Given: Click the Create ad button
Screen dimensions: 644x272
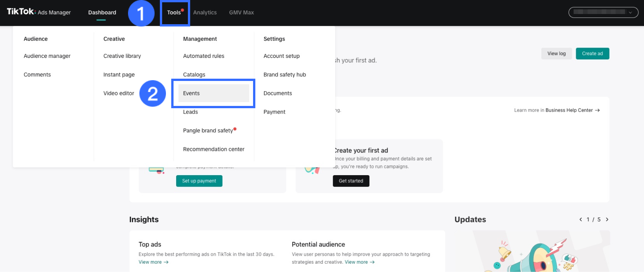Looking at the screenshot, I should click(x=592, y=54).
